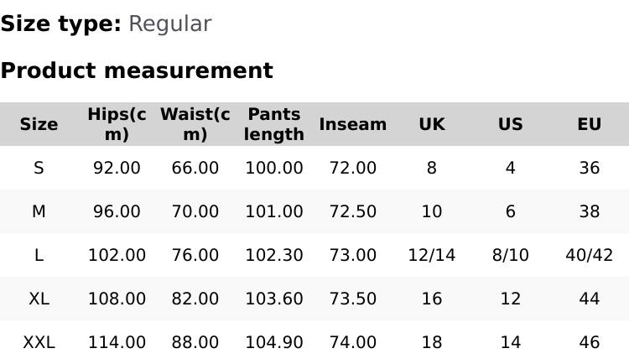Click the 12/14 UK size cell
Screen dimensions: 629x364
pos(432,255)
